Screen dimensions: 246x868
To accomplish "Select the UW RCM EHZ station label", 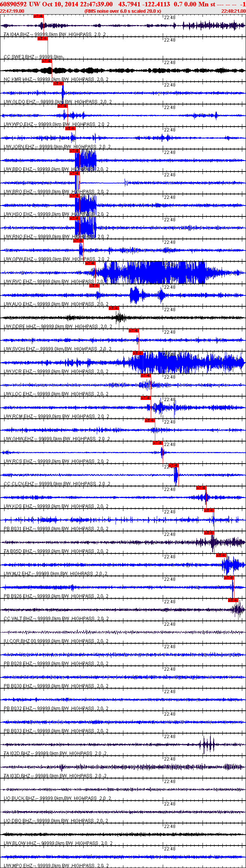I will pyautogui.click(x=18, y=416).
